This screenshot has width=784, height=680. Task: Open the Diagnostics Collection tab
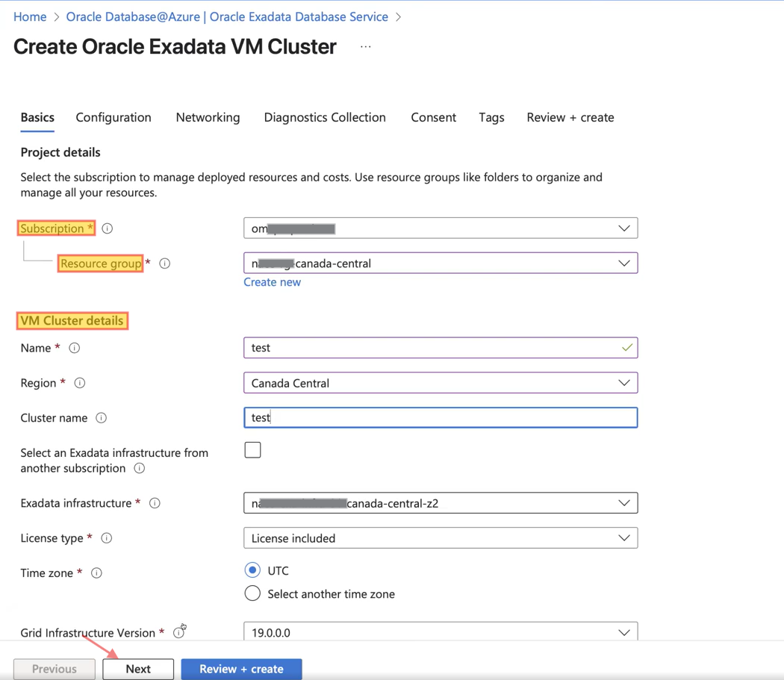click(x=325, y=117)
